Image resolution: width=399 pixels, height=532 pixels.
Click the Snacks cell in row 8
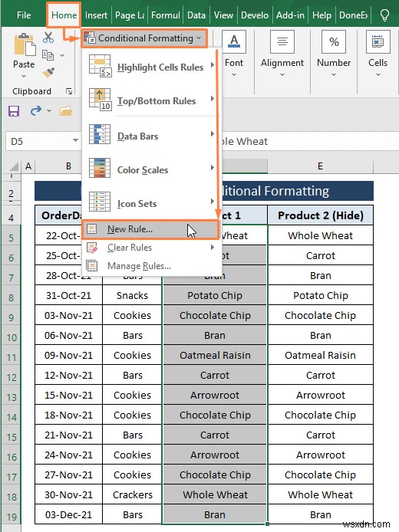point(133,296)
